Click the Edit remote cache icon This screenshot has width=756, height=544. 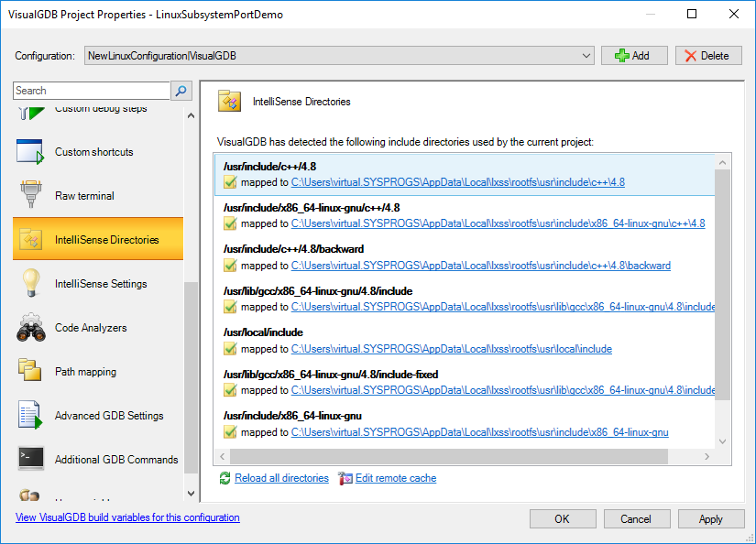point(345,478)
